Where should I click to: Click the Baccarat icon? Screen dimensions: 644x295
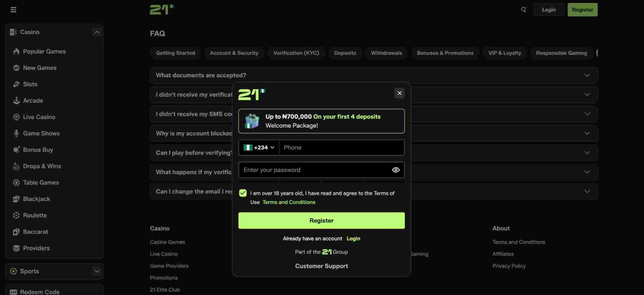16,232
